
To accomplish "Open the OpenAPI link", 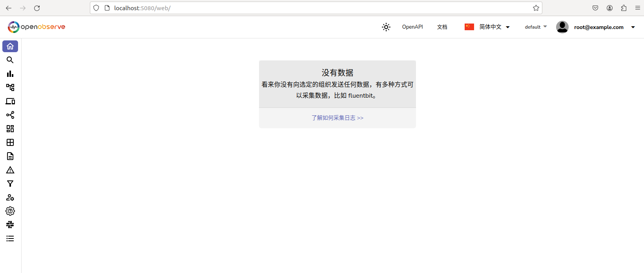I will pyautogui.click(x=412, y=27).
